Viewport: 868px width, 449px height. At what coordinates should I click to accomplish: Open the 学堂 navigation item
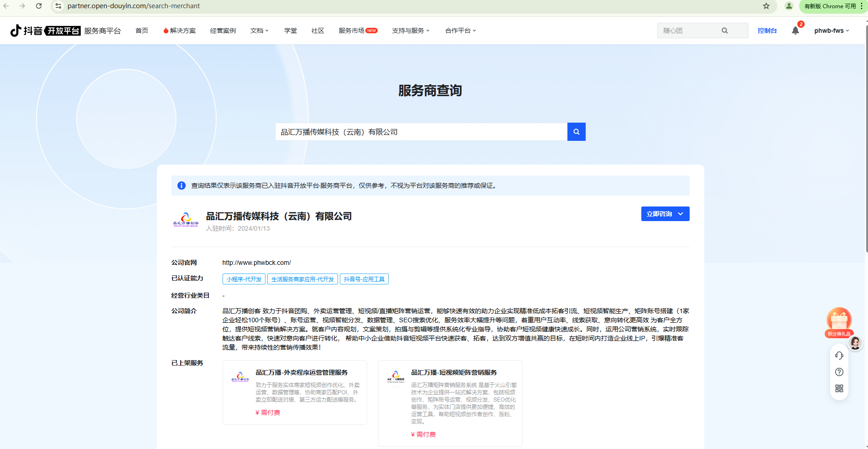[x=291, y=31]
